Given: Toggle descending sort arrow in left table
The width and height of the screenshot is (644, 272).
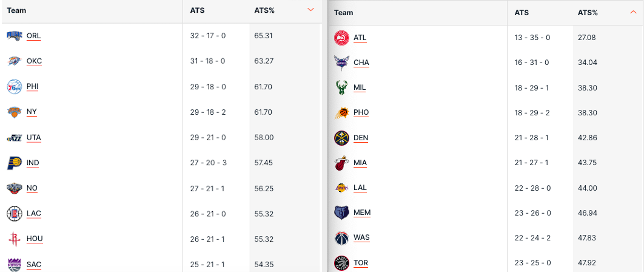Looking at the screenshot, I should pyautogui.click(x=310, y=10).
